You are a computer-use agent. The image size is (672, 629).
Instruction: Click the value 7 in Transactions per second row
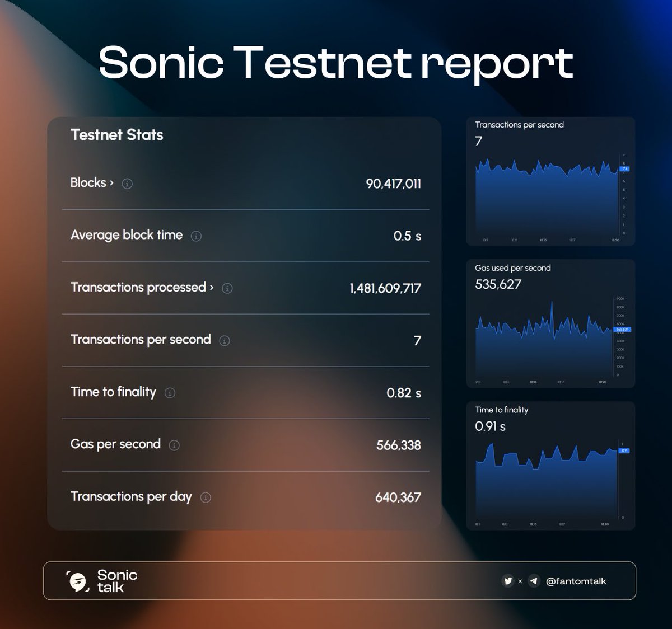(x=417, y=341)
